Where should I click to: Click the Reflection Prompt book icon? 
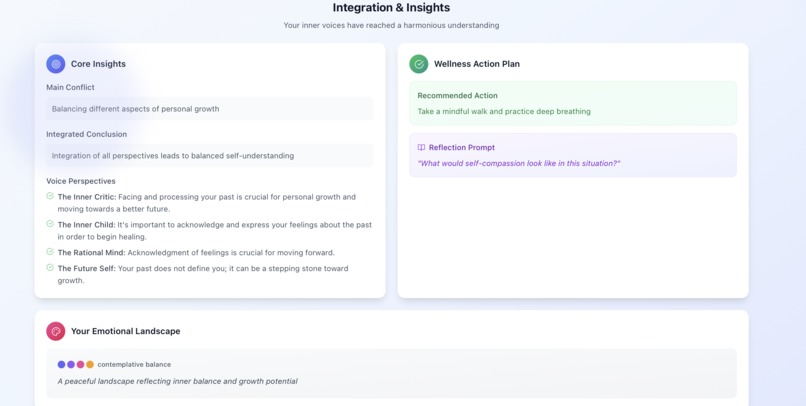coord(422,148)
